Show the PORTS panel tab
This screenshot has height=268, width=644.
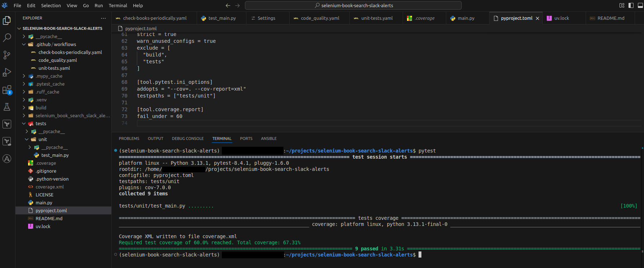(x=246, y=138)
